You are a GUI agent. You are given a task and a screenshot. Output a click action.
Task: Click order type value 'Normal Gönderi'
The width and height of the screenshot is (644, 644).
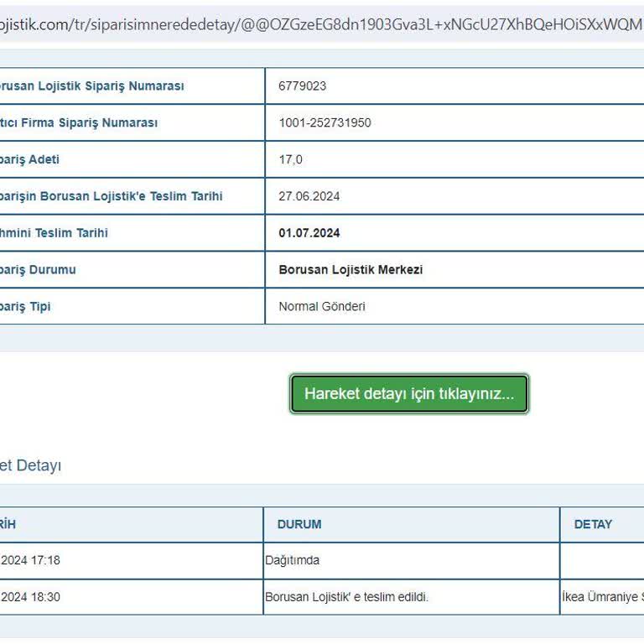pos(322,306)
